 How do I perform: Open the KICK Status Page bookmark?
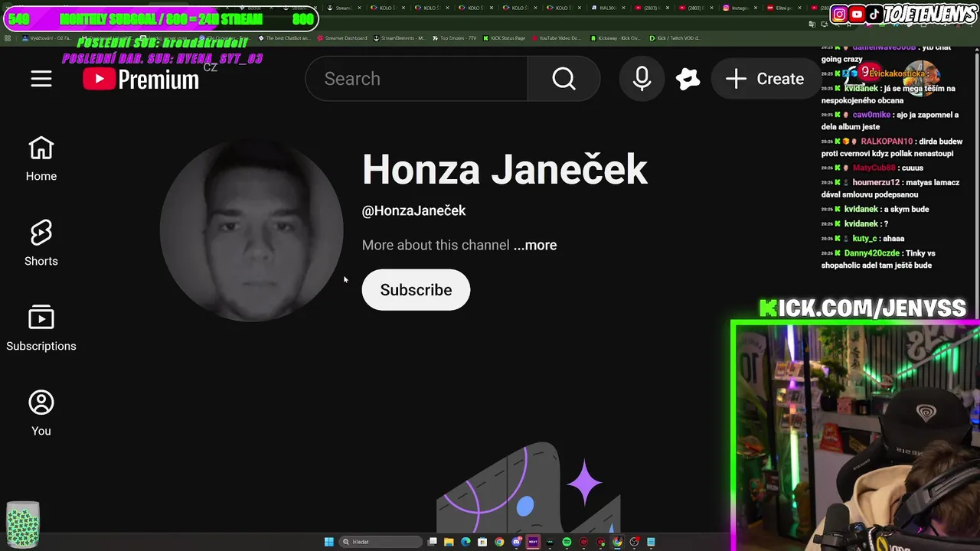(x=504, y=37)
